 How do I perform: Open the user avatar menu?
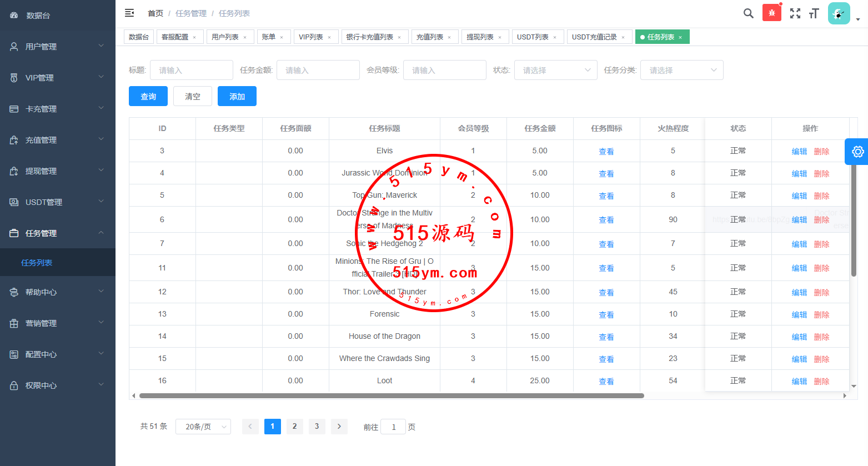839,13
